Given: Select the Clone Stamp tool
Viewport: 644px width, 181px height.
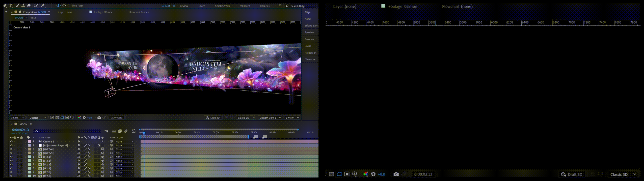Looking at the screenshot, I should coord(23,6).
